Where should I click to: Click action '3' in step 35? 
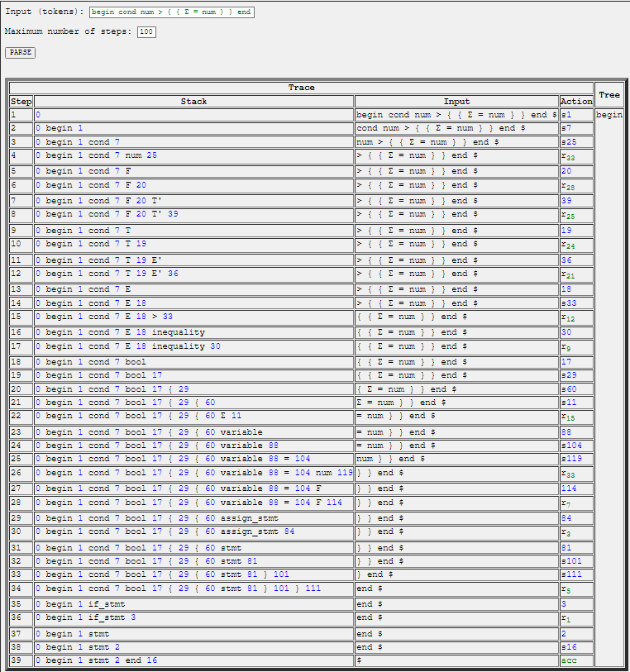click(x=576, y=604)
